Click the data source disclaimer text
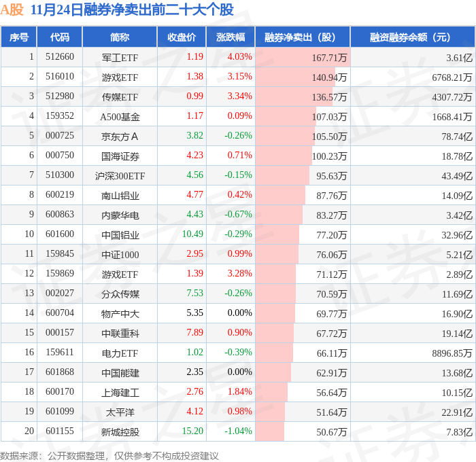476x462 pixels. click(x=109, y=456)
